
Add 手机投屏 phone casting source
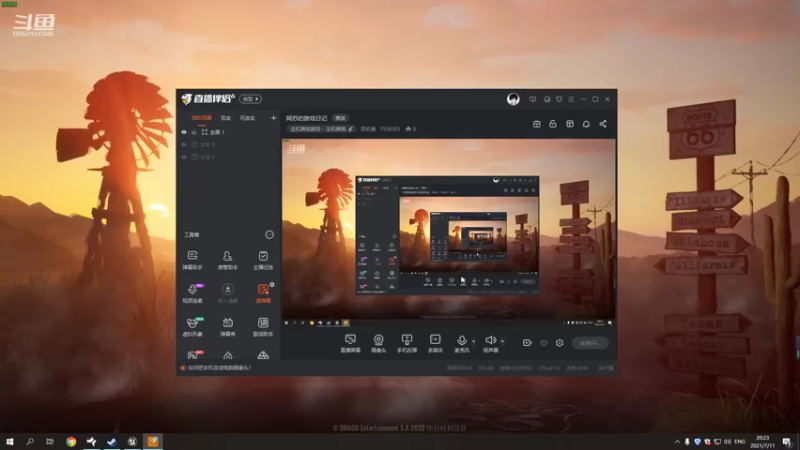click(407, 343)
